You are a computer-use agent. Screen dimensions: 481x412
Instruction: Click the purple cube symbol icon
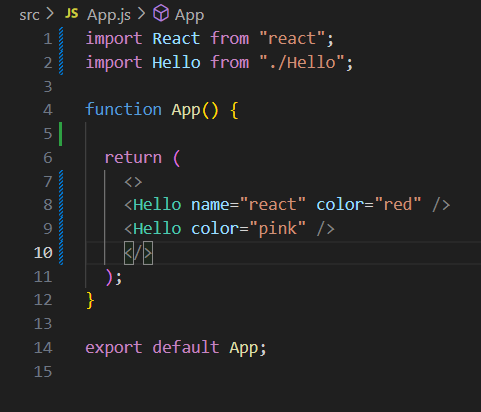pos(161,14)
